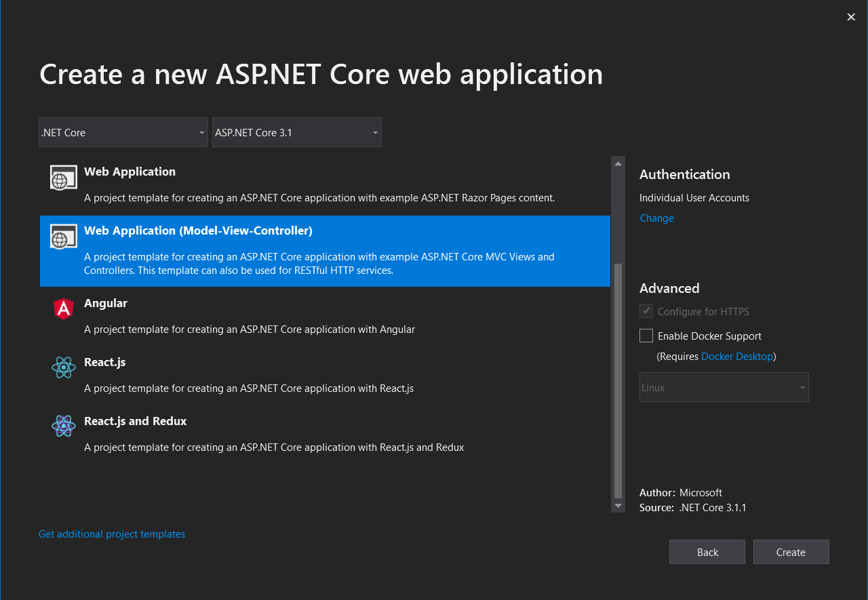
Task: Click the Author: Microsoft text
Action: pyautogui.click(x=681, y=493)
